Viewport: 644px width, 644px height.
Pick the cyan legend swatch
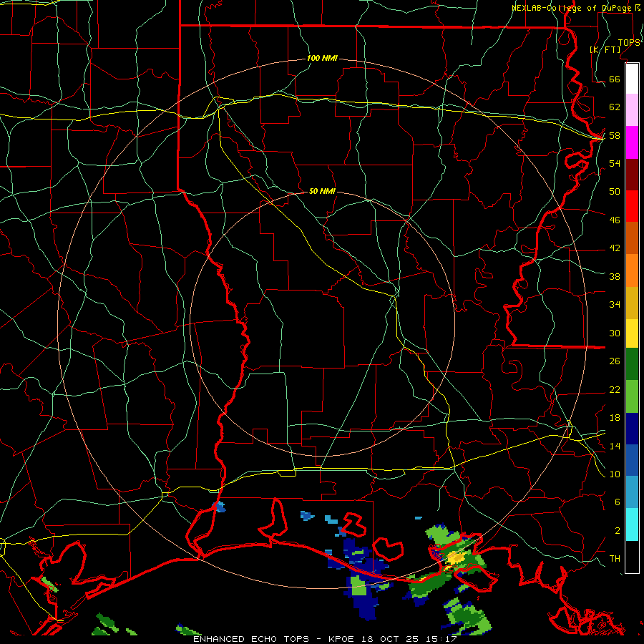632,525
